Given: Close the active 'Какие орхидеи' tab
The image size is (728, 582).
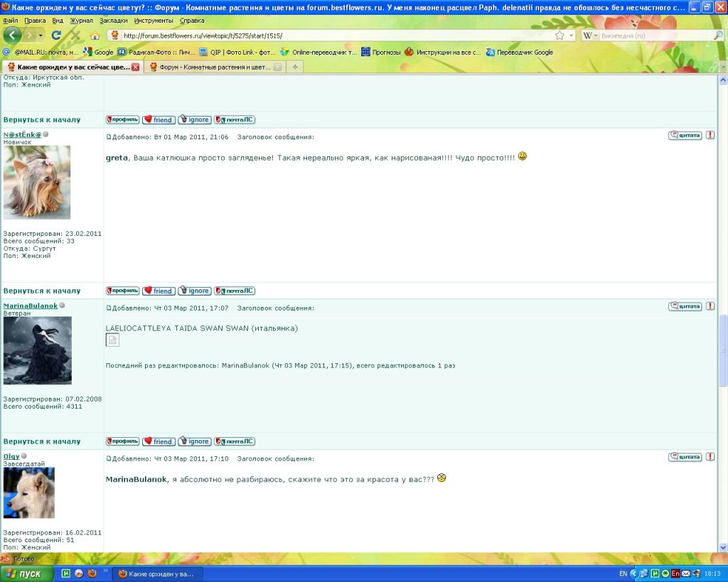Looking at the screenshot, I should pyautogui.click(x=135, y=67).
